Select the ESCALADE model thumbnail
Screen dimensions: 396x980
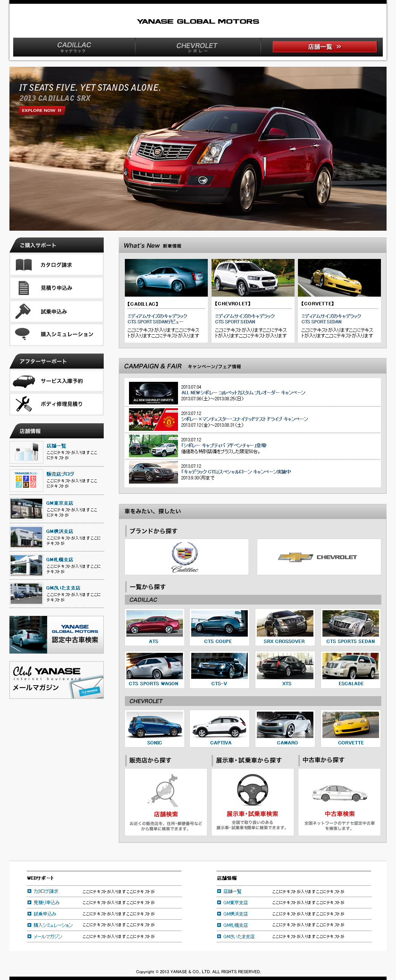pyautogui.click(x=350, y=666)
